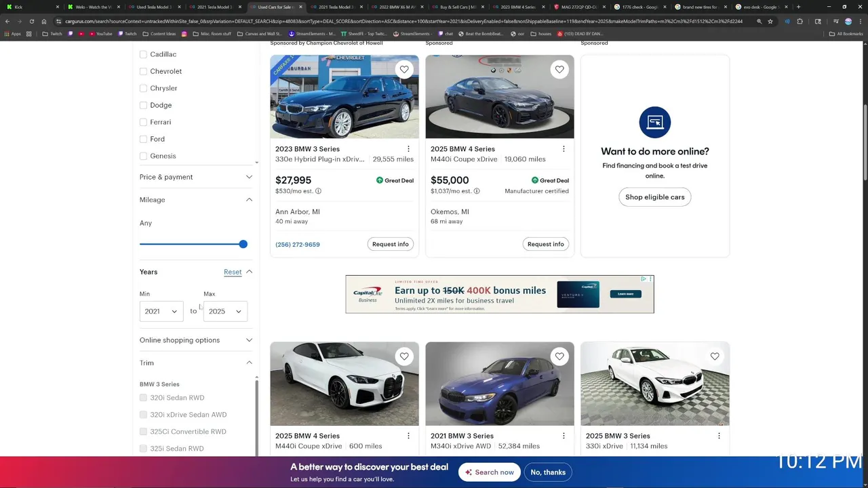The image size is (868, 488).
Task: Switch to the 2023 BMW 4 Series tab
Action: coord(518,7)
